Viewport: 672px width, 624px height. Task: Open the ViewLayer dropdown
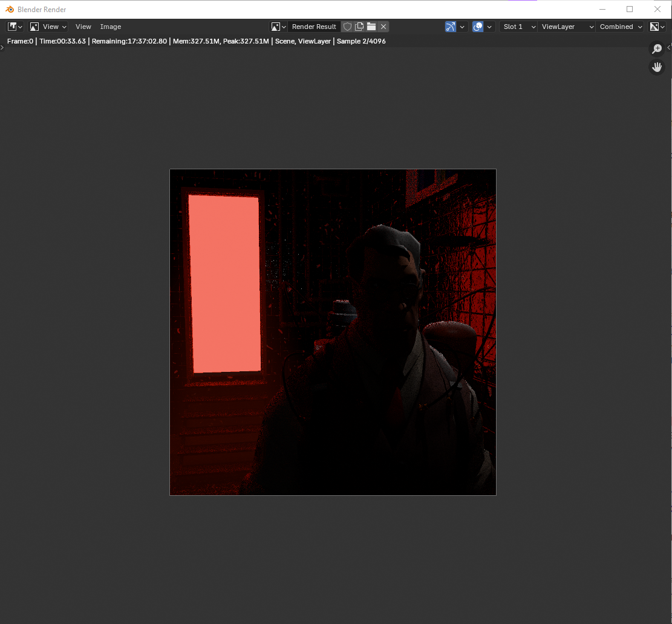point(565,27)
